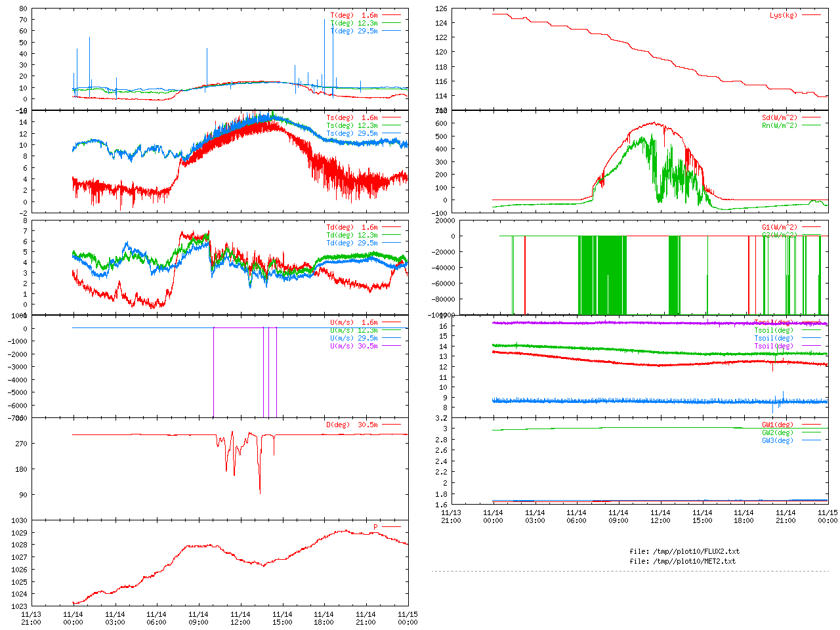Select the Lys(kg) legend label
840x630 pixels.
click(784, 15)
